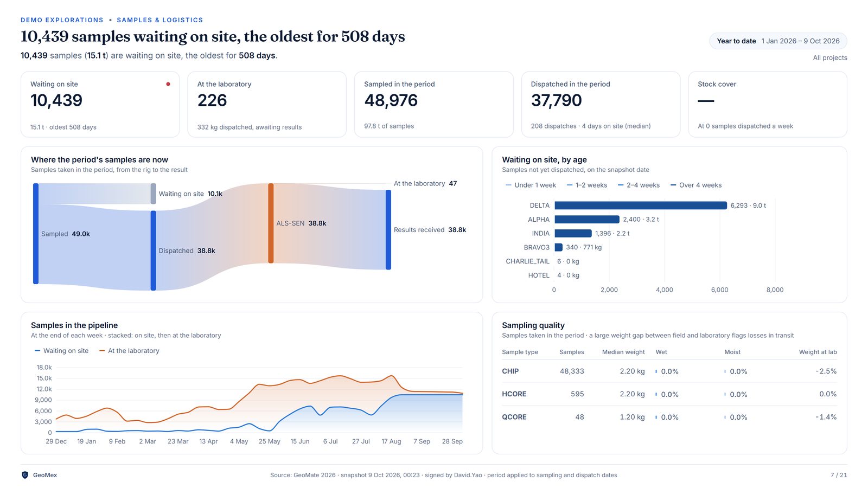Open the Stock cover card
Image resolution: width=868 pixels, height=488 pixels.
tap(767, 105)
